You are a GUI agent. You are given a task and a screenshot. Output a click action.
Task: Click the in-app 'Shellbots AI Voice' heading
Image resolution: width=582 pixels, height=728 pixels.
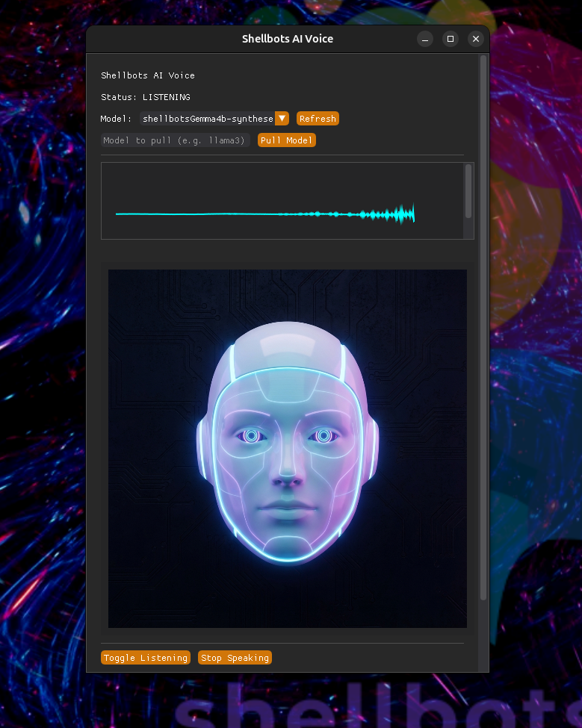(x=148, y=75)
